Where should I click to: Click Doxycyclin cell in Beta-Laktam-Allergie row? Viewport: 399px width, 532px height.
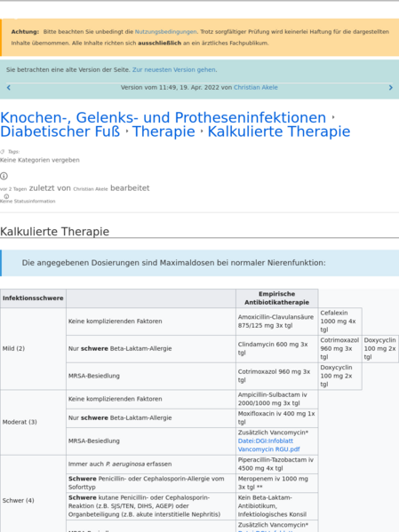pyautogui.click(x=380, y=348)
